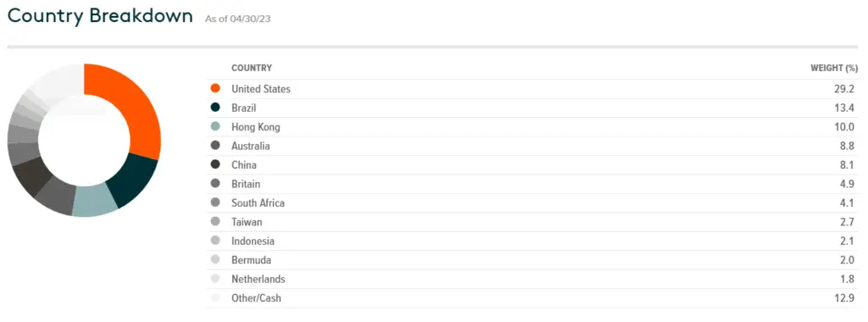Click the dark teal Brazil donut segment

(x=133, y=180)
